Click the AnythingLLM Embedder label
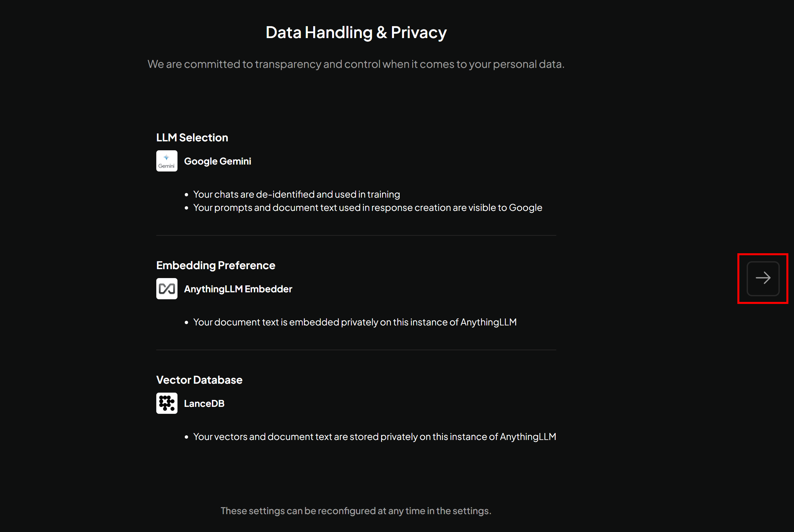Image resolution: width=794 pixels, height=532 pixels. coord(238,289)
